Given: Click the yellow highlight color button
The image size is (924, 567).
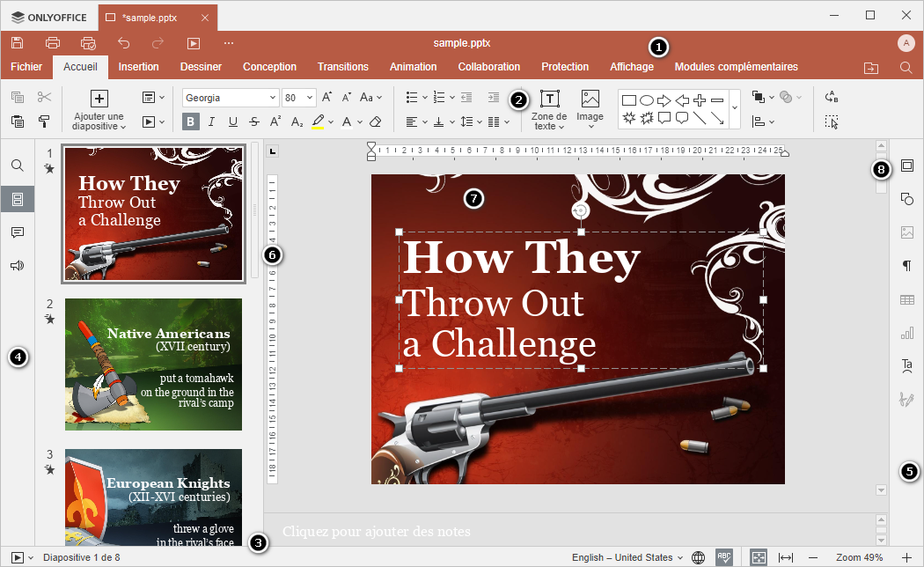Looking at the screenshot, I should coord(318,121).
